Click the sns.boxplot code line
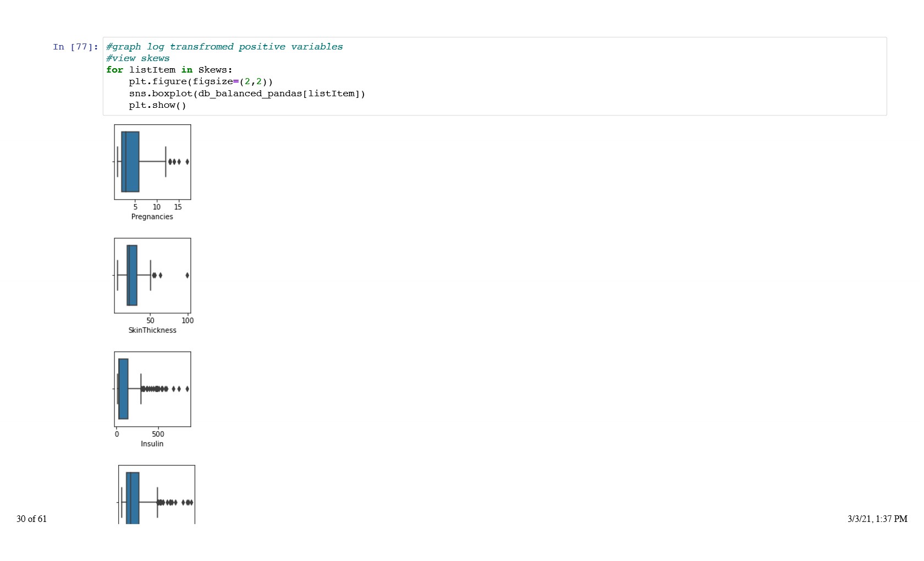The width and height of the screenshot is (924, 561). coord(247,94)
